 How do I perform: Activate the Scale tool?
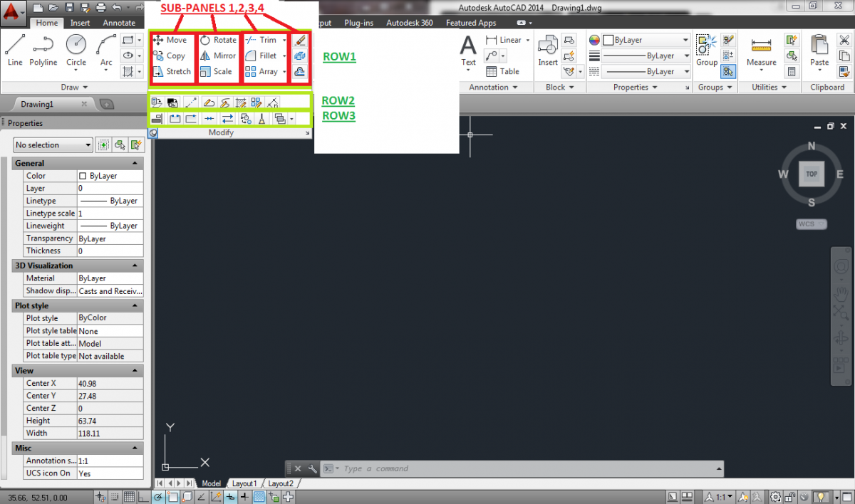coord(216,71)
